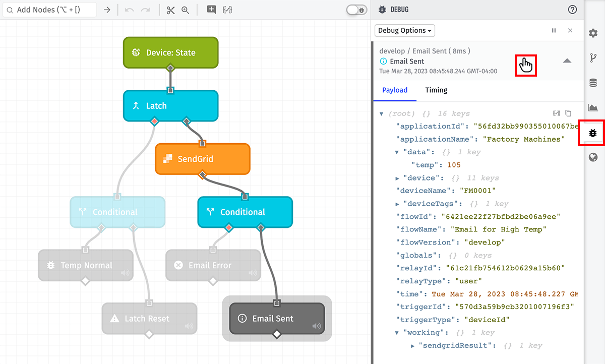The height and width of the screenshot is (364, 605).
Task: Click the "Email for High Temp" flowName value
Action: point(498,230)
